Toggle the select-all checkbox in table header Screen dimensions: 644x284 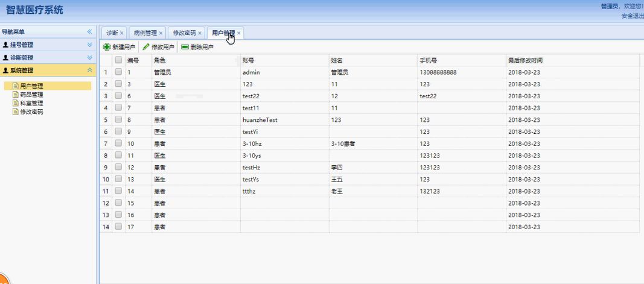pos(118,60)
